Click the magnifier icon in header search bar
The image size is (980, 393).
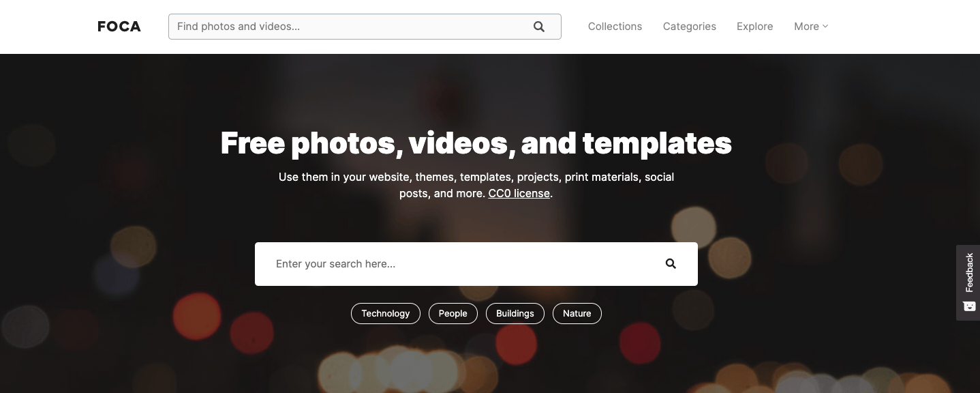click(539, 27)
